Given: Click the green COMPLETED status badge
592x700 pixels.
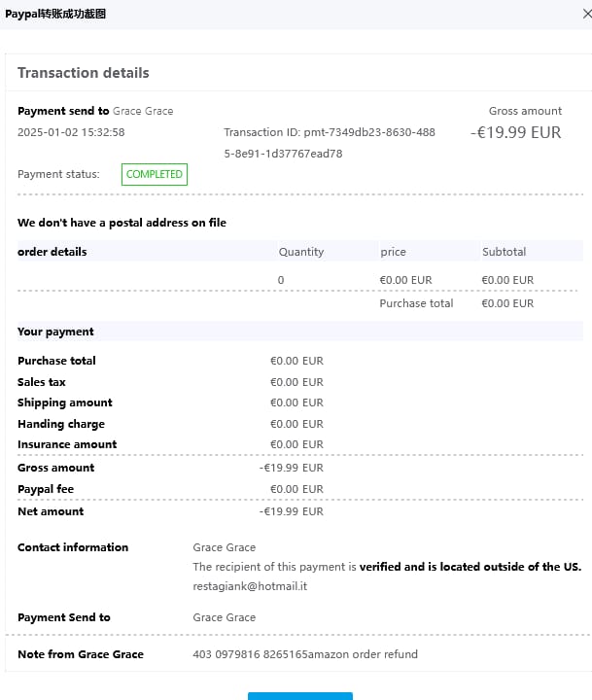Looking at the screenshot, I should (154, 174).
